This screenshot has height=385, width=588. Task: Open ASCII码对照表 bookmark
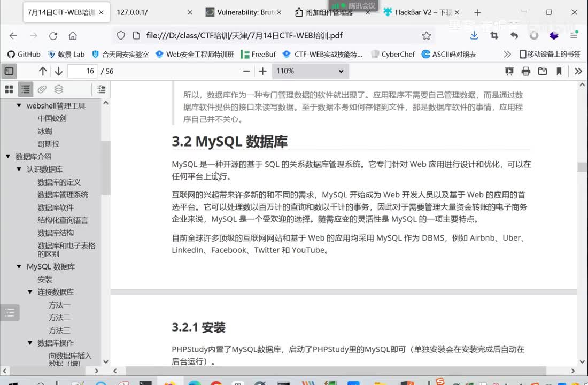point(448,55)
